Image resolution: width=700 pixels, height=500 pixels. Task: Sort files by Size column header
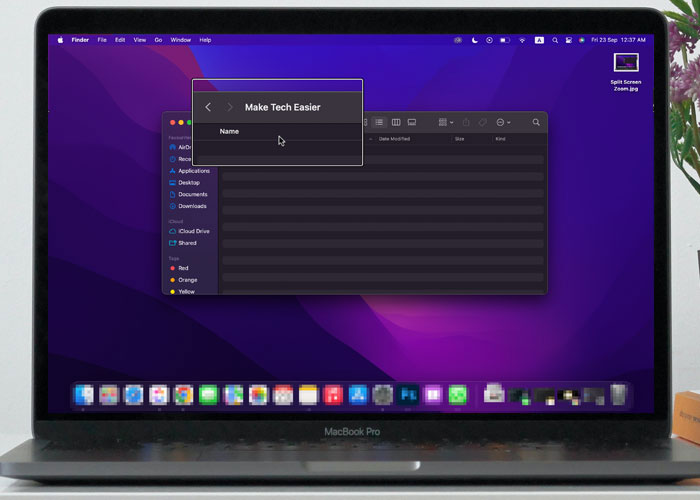[x=459, y=139]
